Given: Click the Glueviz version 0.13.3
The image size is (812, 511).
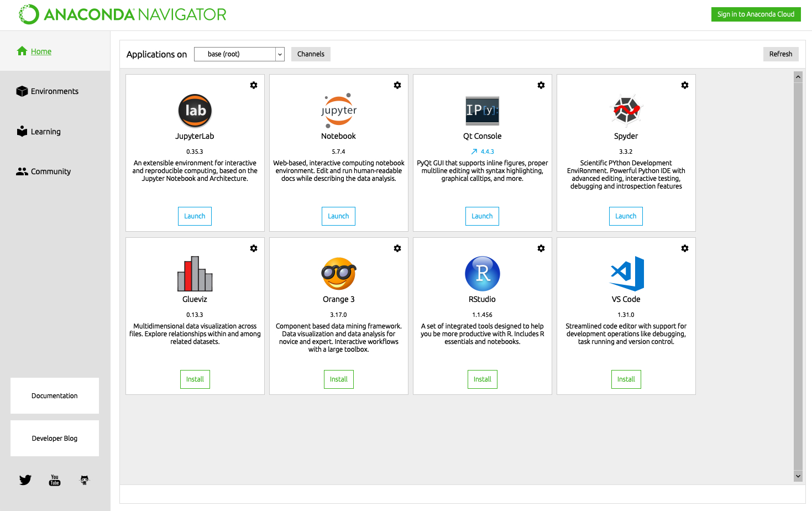Looking at the screenshot, I should click(195, 315).
